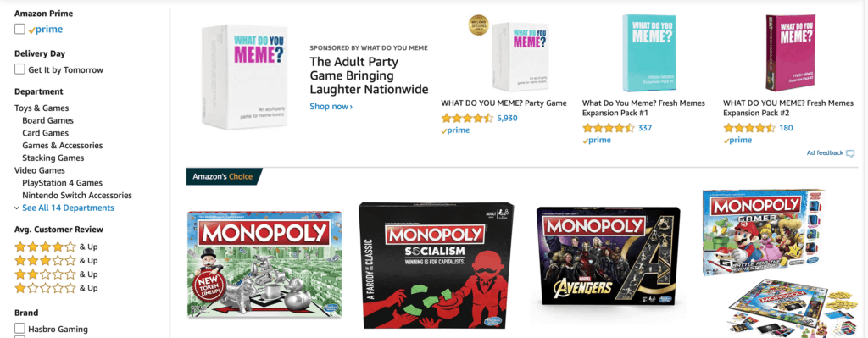Filter by two stars & Up
The height and width of the screenshot is (338, 868).
tap(56, 274)
